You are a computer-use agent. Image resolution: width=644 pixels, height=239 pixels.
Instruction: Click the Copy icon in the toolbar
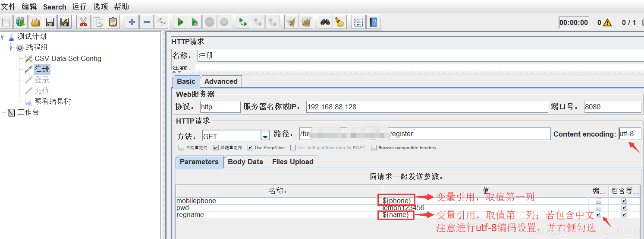click(x=98, y=22)
